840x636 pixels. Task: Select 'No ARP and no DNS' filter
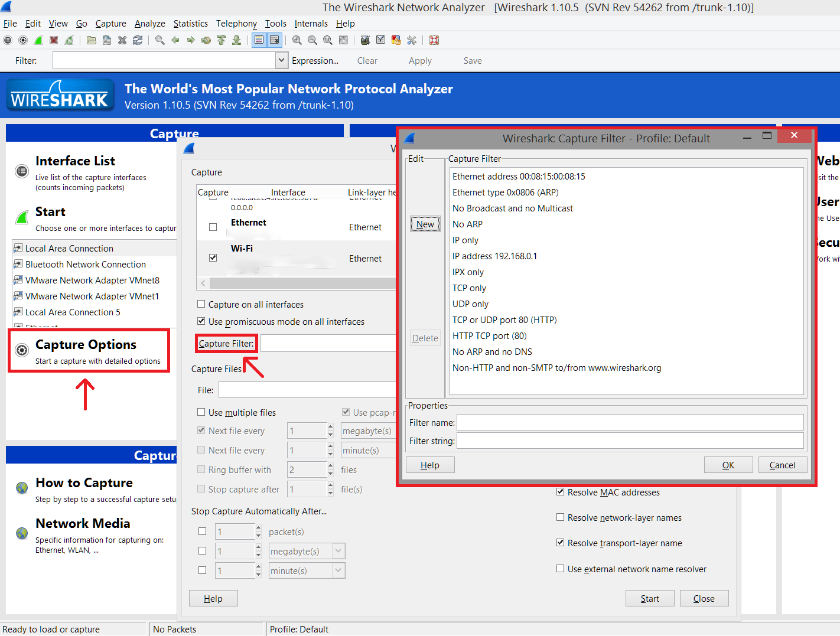pos(493,351)
